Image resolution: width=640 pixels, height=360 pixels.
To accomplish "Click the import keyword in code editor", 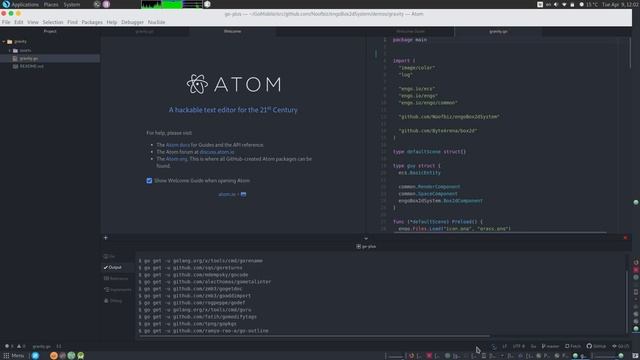I will click(x=401, y=60).
